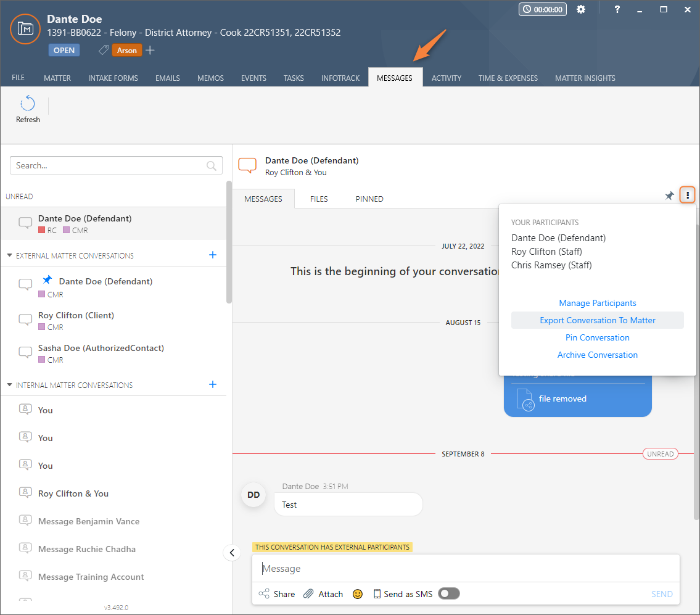Screen dimensions: 700x615
Task: Click the pin icon beside conversation options
Action: [x=669, y=196]
